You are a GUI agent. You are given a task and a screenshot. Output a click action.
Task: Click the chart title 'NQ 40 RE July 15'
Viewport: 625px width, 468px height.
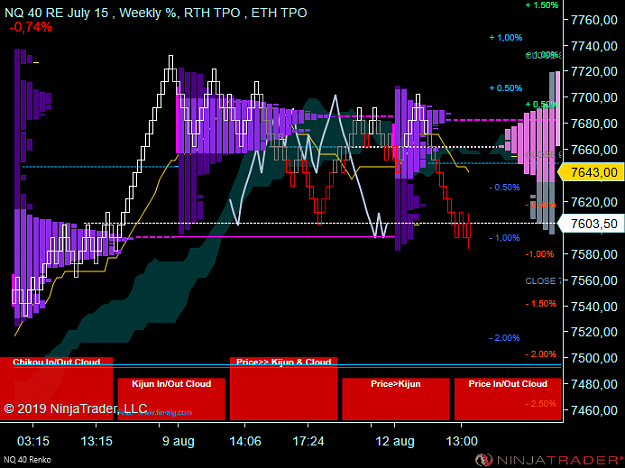[56, 13]
